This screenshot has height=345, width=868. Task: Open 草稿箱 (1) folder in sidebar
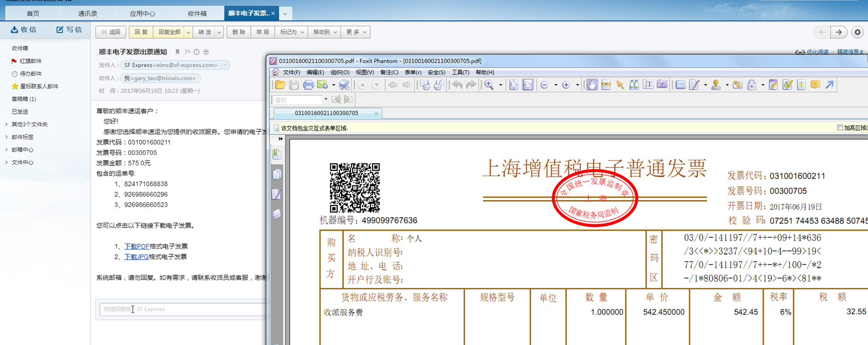tap(23, 99)
